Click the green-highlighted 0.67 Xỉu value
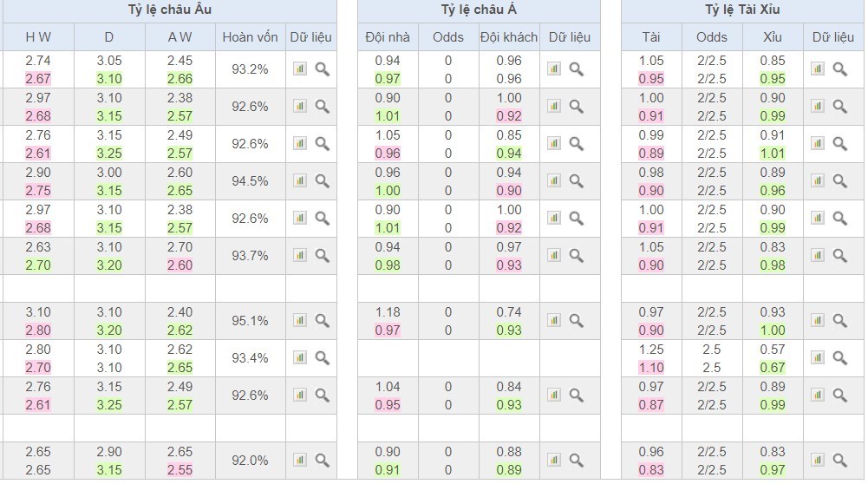Image resolution: width=868 pixels, height=484 pixels. coord(772,367)
